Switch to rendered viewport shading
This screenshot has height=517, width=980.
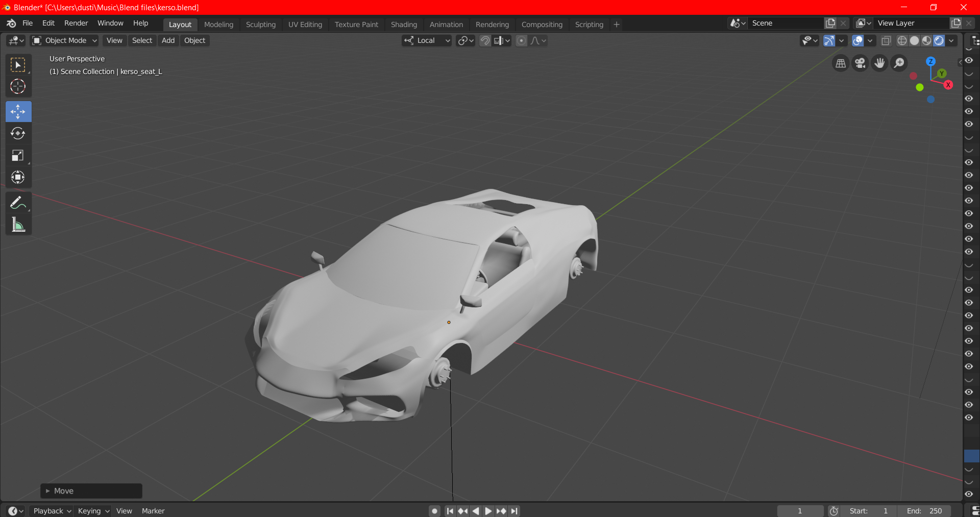click(939, 41)
